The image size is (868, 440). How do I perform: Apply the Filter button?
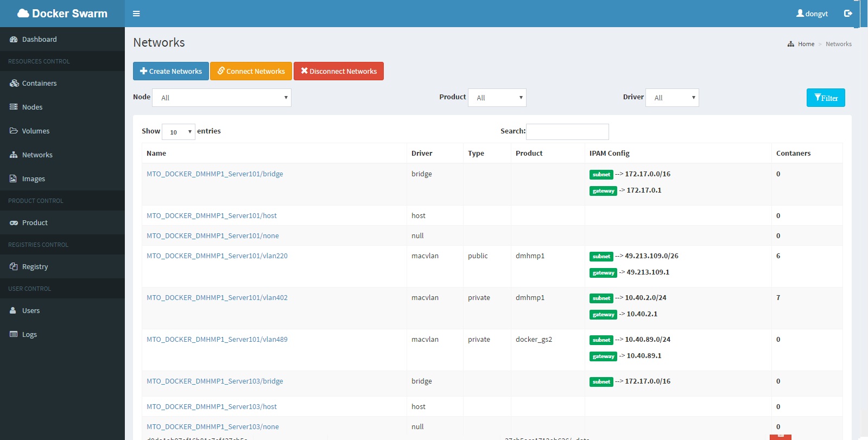[x=826, y=98]
